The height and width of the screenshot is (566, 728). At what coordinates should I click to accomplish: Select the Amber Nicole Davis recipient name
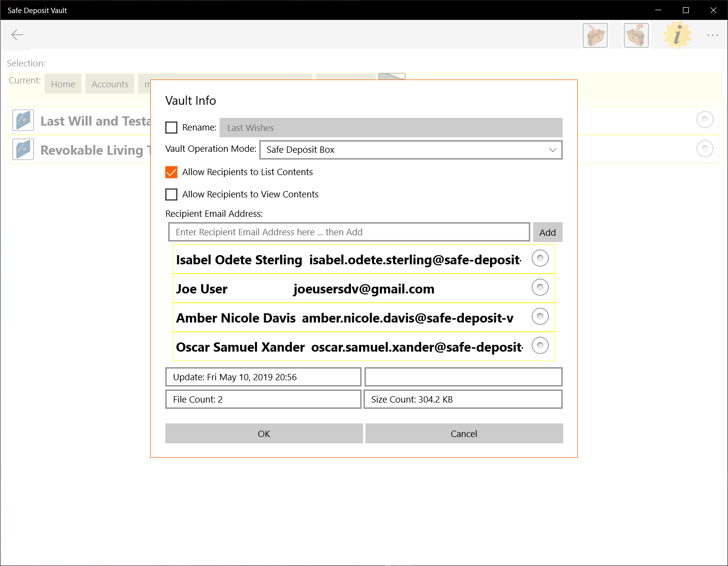pyautogui.click(x=236, y=318)
